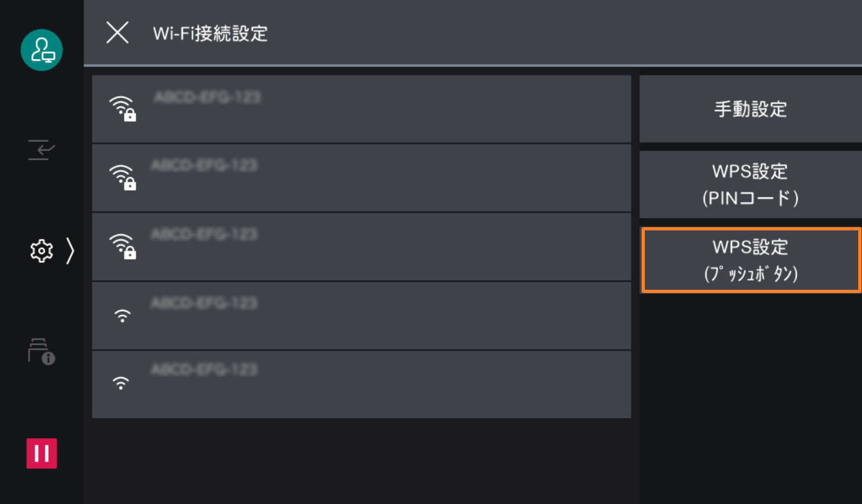Choose the third ABCD-EFG-123 network name
The image size is (862, 504).
[x=204, y=234]
